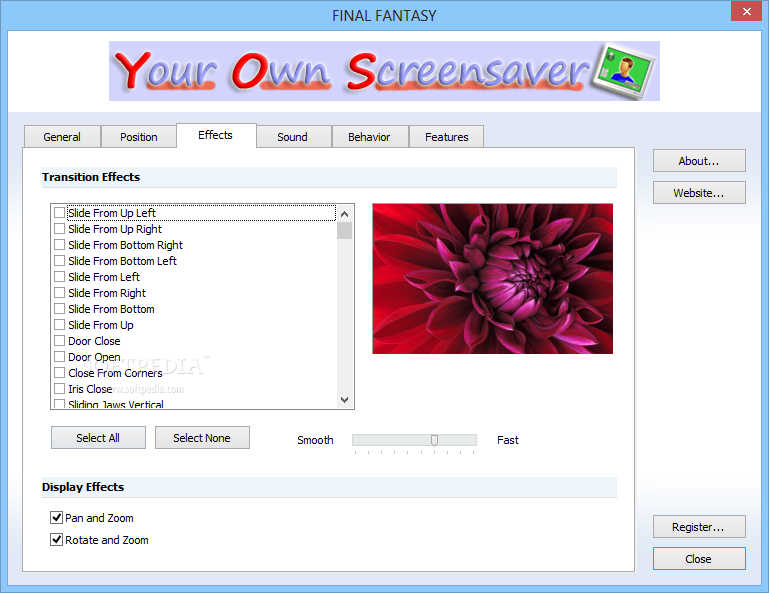Check the Iris Close transition
The width and height of the screenshot is (769, 593).
click(59, 389)
